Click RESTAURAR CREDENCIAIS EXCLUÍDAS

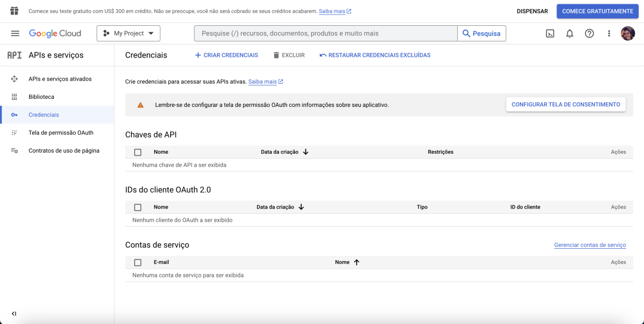[375, 55]
